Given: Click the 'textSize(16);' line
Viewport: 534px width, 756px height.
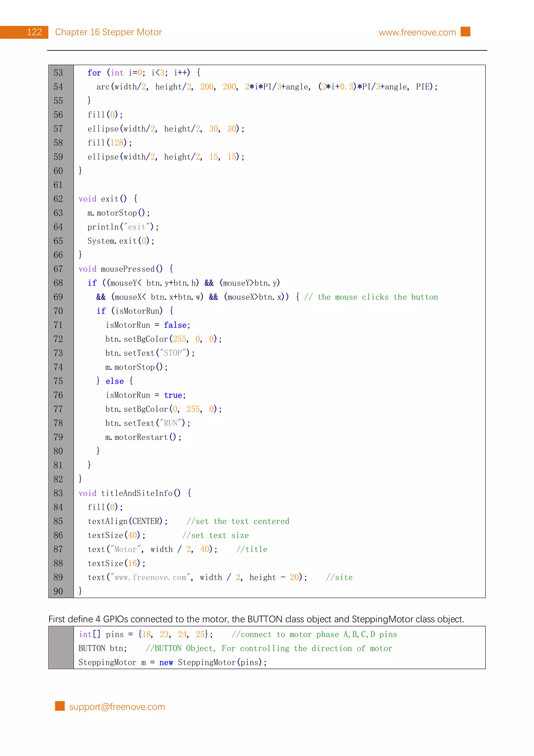Looking at the screenshot, I should pos(117,563).
